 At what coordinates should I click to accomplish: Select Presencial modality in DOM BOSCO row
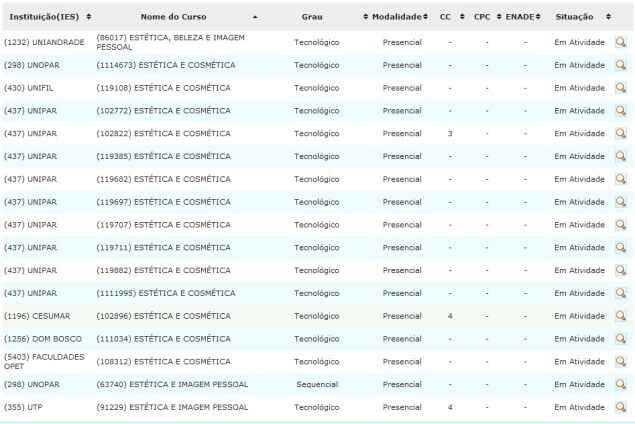click(x=402, y=339)
